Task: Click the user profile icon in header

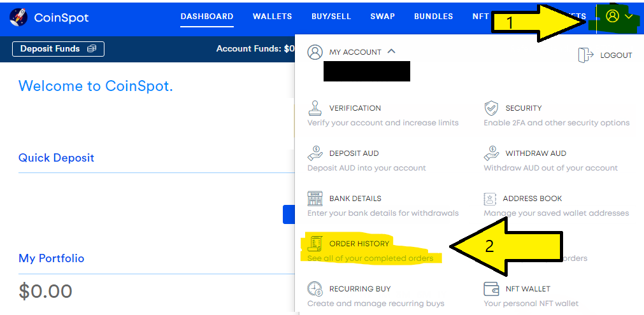Action: 612,16
